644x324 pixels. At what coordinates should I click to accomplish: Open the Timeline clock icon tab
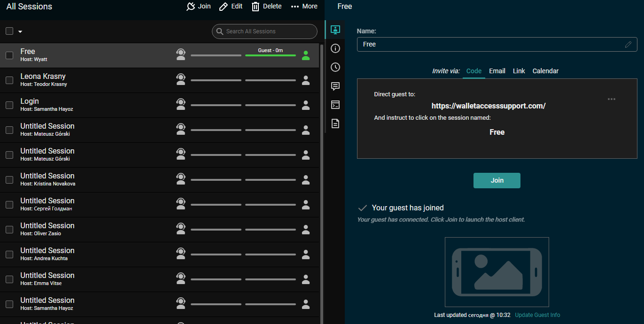point(335,67)
